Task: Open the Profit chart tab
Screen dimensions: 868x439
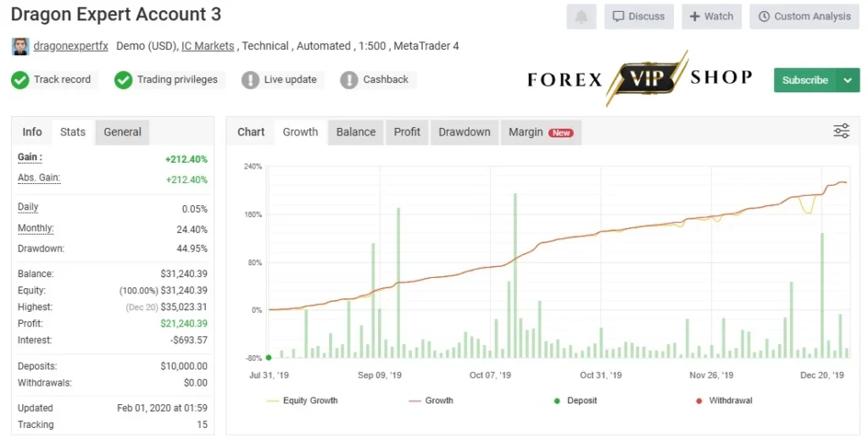Action: [407, 132]
